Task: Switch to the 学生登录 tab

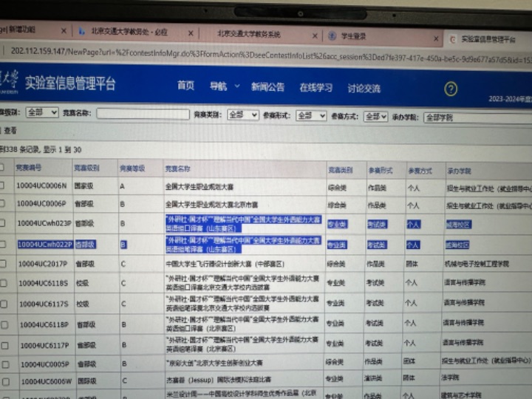Action: pyautogui.click(x=353, y=36)
